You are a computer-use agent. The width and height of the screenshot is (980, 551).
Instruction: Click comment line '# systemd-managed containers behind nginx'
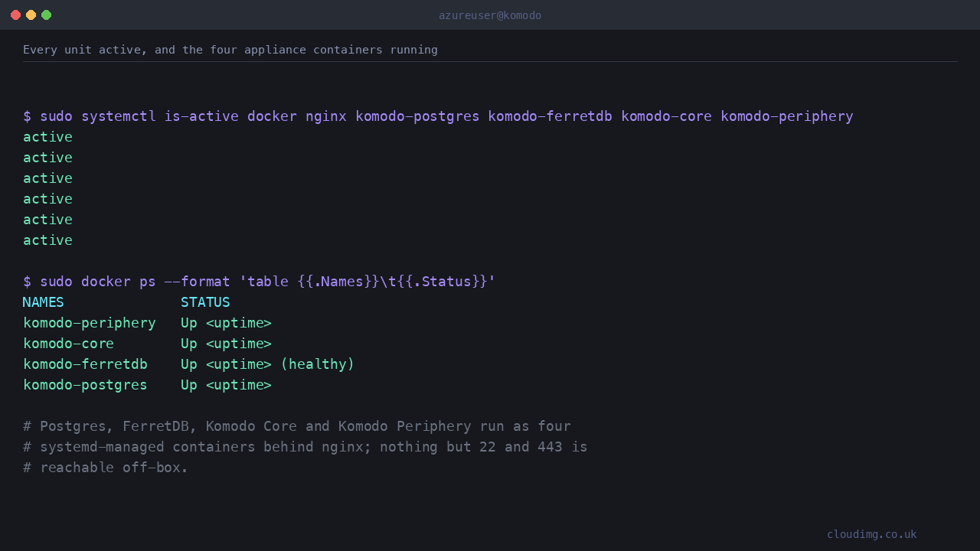pyautogui.click(x=305, y=447)
